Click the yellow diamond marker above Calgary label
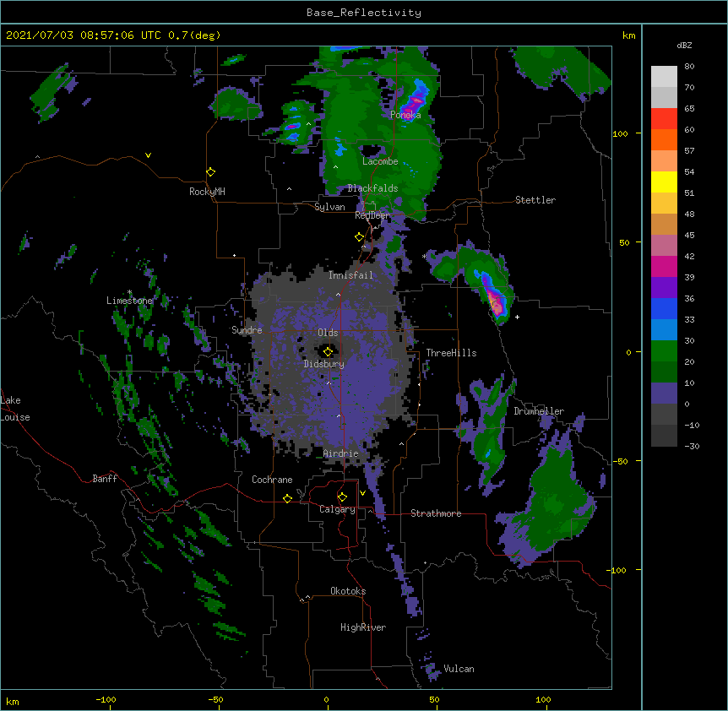The width and height of the screenshot is (728, 711). [x=342, y=497]
